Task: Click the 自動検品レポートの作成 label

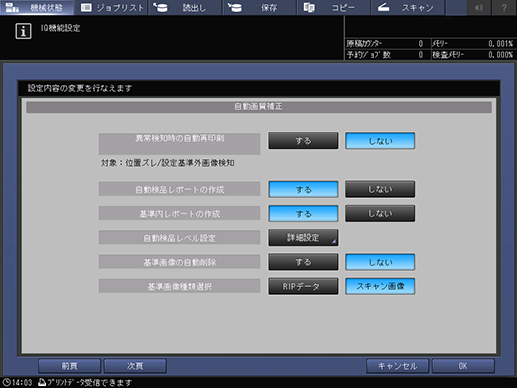Action: coord(179,189)
